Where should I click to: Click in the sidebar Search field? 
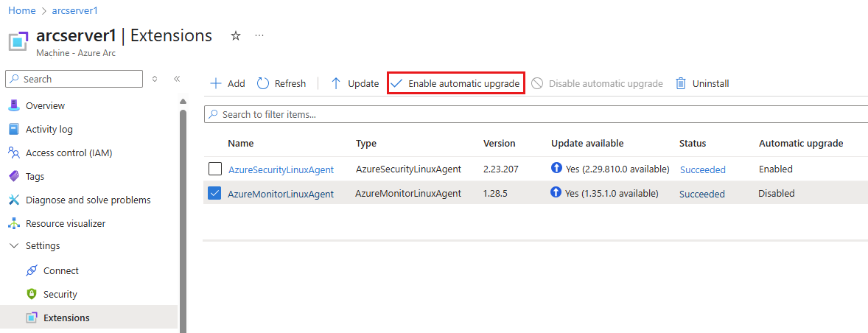(74, 79)
